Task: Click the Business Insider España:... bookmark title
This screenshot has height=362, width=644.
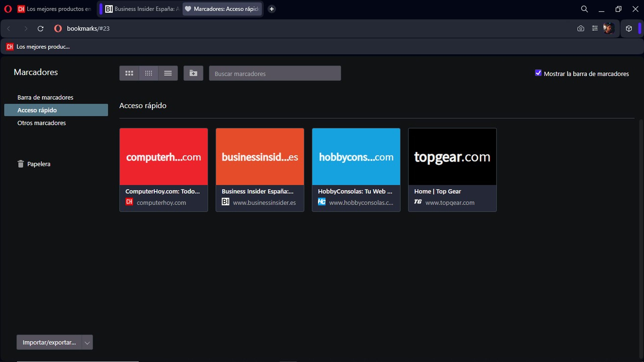Action: (257, 192)
